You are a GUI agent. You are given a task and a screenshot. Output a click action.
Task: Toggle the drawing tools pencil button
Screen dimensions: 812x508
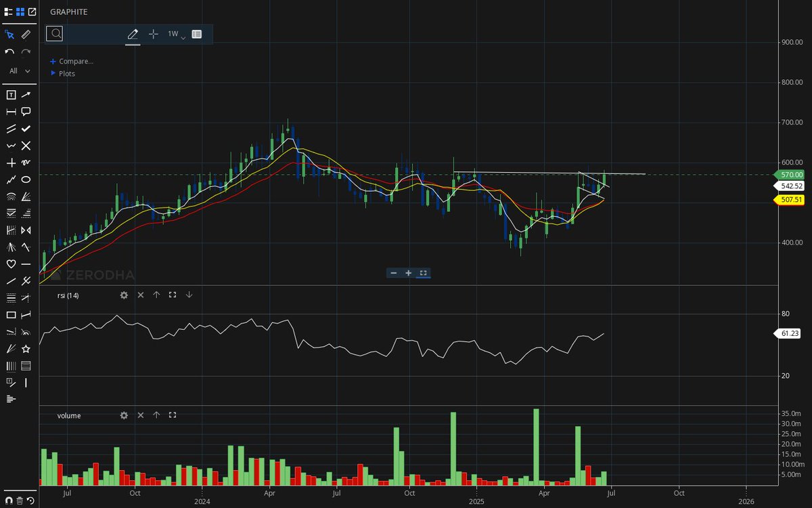tap(133, 34)
